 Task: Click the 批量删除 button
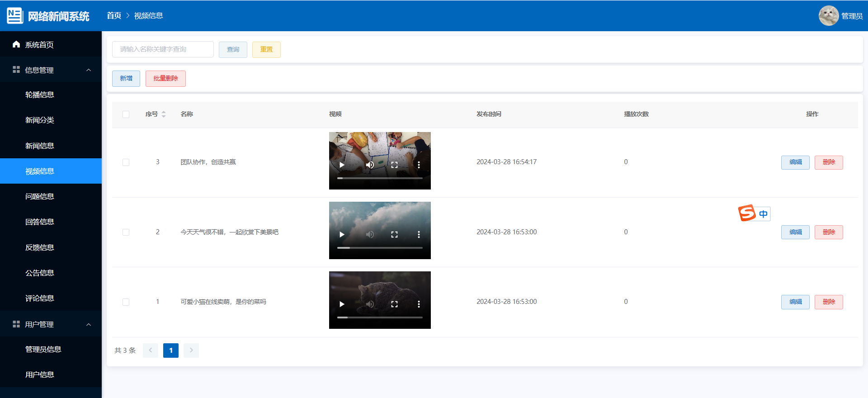tap(165, 79)
